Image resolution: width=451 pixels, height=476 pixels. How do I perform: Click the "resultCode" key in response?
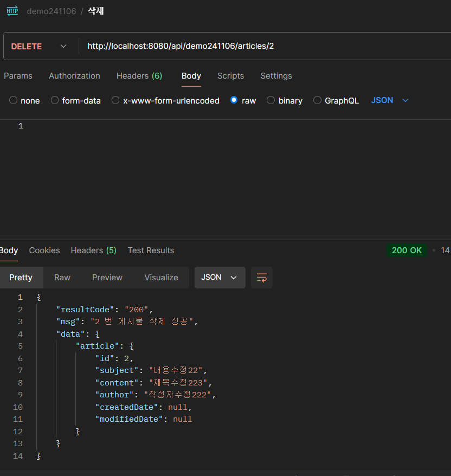[85, 310]
